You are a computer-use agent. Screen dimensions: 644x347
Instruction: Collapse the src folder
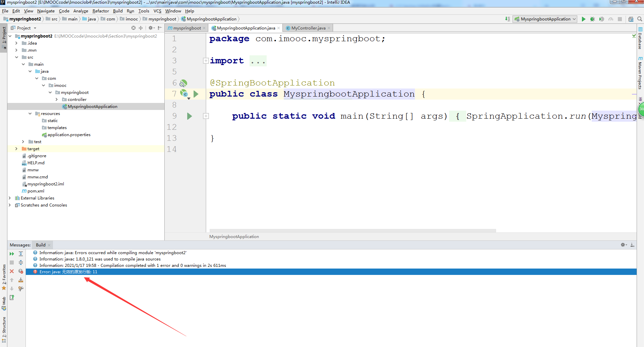point(16,57)
